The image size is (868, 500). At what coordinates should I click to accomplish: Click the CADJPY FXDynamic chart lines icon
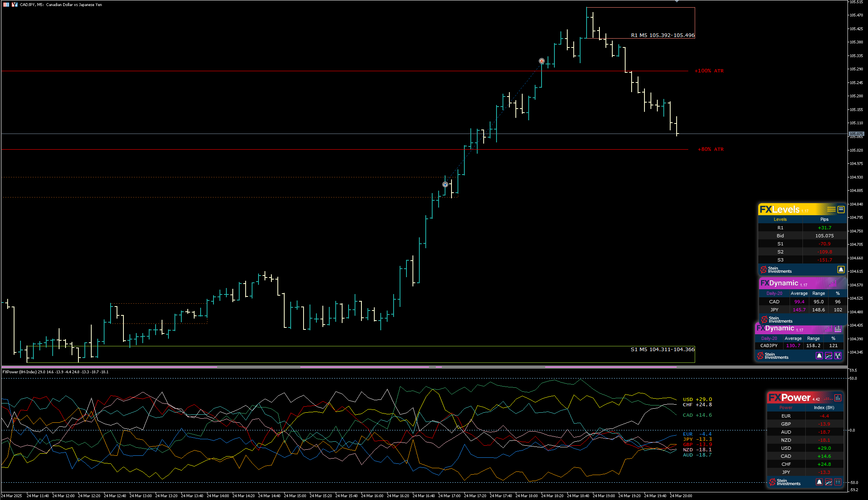point(829,356)
